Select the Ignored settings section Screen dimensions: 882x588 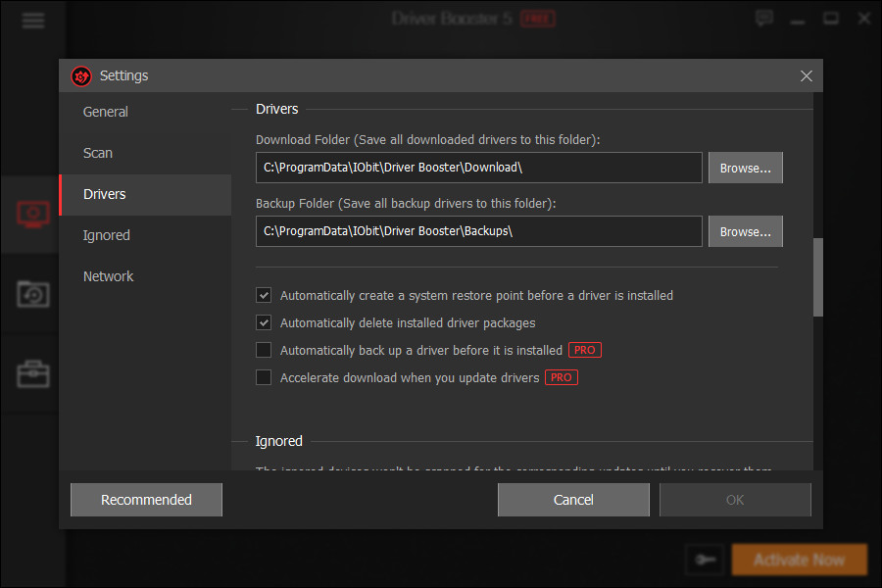[x=106, y=235]
